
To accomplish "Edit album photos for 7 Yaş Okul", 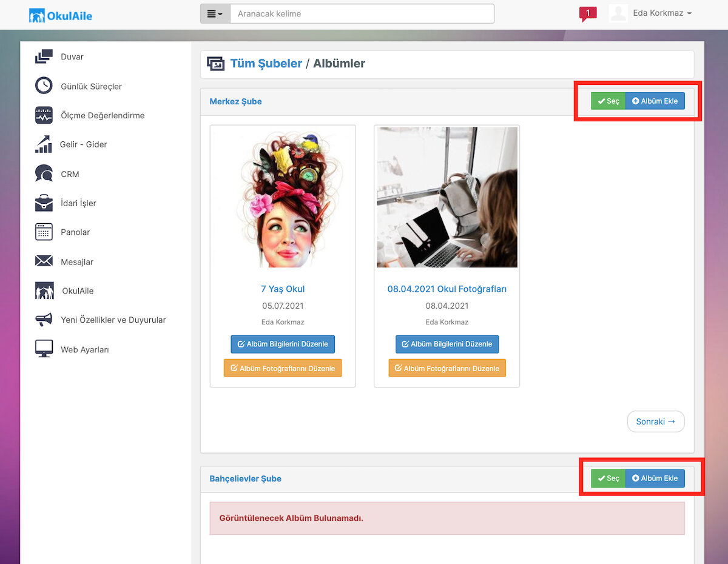I will (283, 368).
